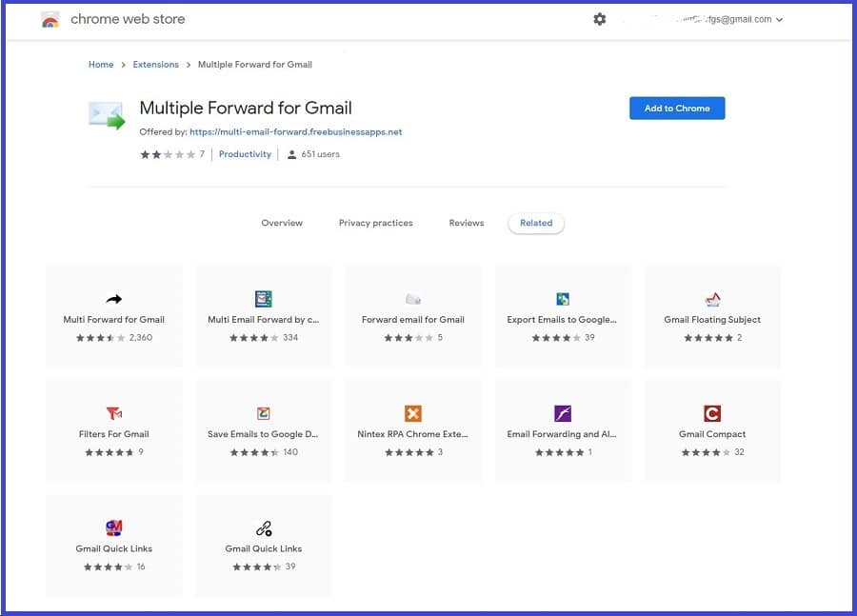Click the star rating with 140 reviews

tap(254, 452)
